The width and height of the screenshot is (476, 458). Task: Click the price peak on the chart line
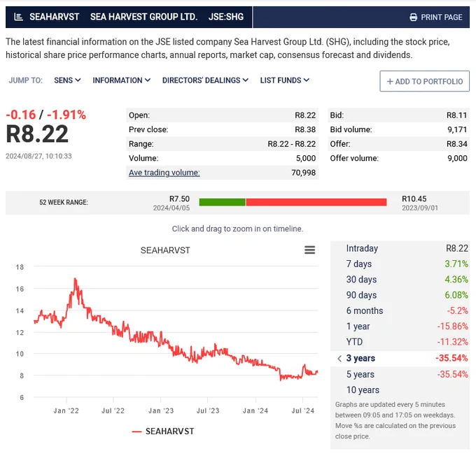(75, 279)
